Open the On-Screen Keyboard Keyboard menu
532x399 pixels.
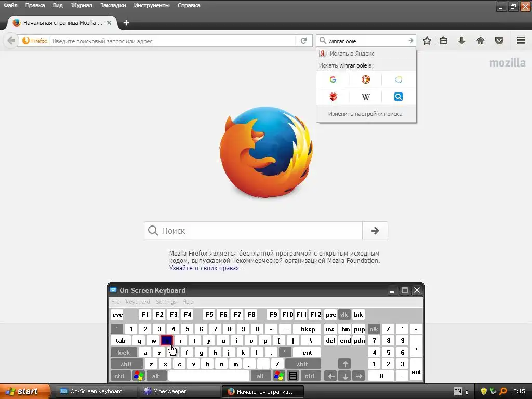click(x=137, y=302)
